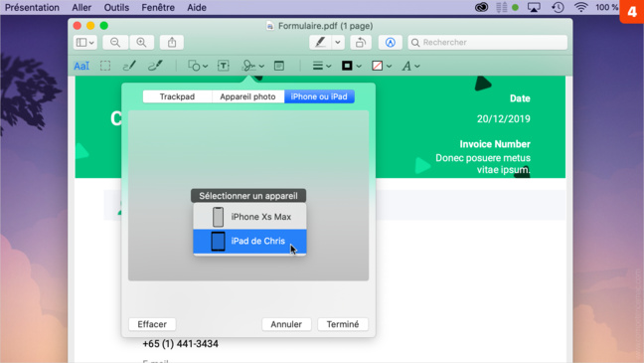Open line style dropdown
644x363 pixels.
[x=322, y=66]
